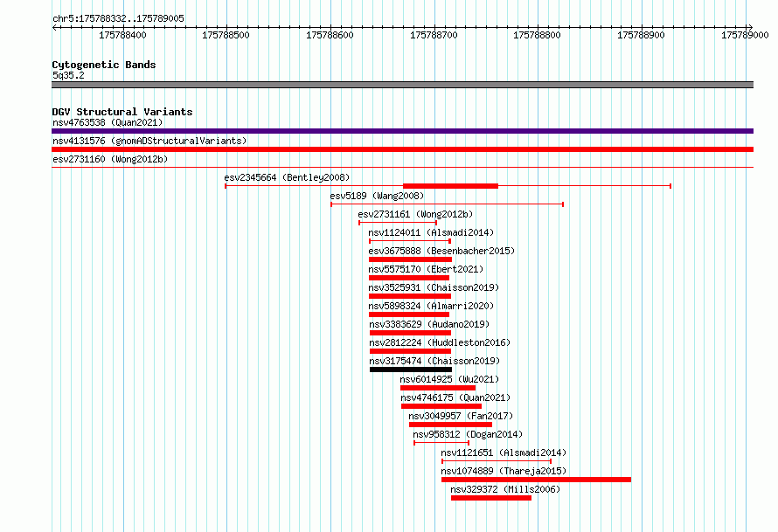Click ruler position 175789000
Screen dimensions: 778x532
745,35
